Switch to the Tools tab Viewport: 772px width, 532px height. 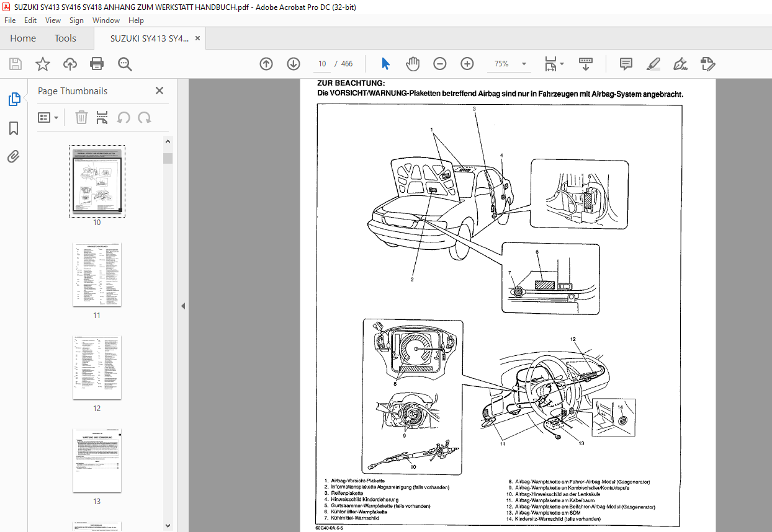click(65, 38)
